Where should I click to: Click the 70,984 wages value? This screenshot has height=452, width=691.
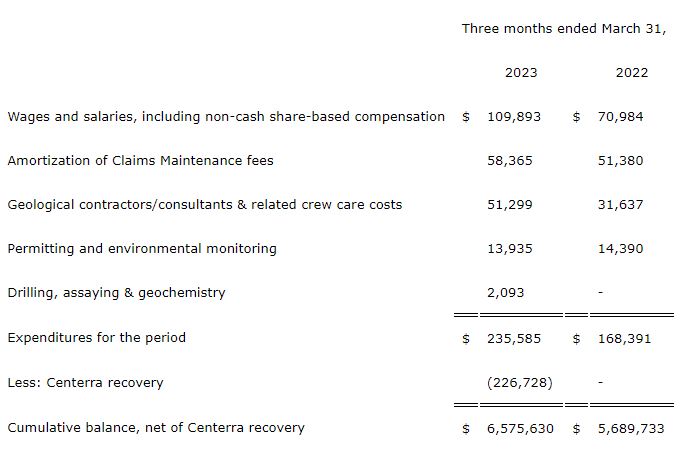click(621, 117)
